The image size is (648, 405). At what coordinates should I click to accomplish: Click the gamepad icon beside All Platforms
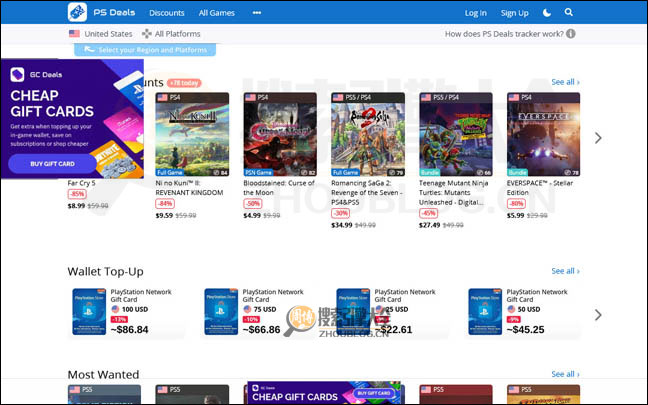point(147,34)
